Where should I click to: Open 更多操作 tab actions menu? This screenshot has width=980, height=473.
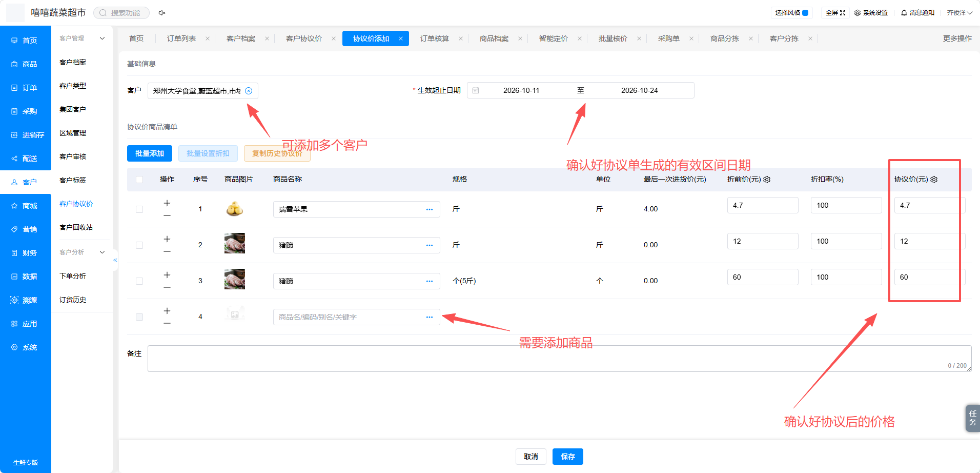point(957,38)
